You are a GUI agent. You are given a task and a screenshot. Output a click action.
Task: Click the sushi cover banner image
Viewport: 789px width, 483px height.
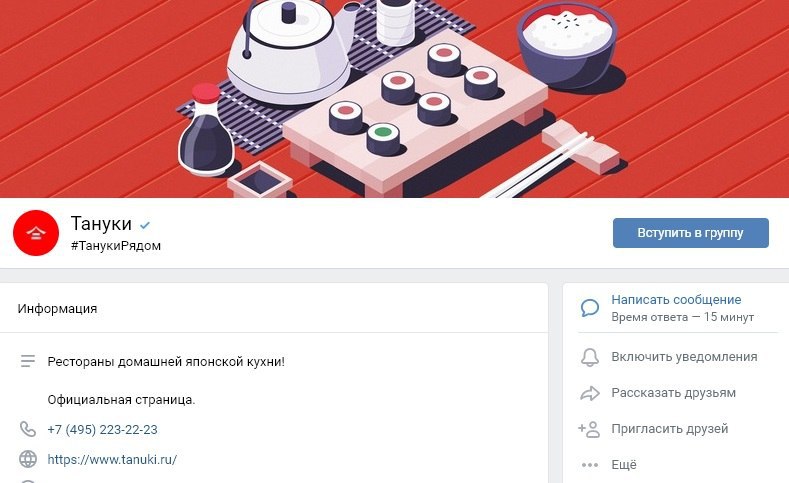tap(394, 99)
